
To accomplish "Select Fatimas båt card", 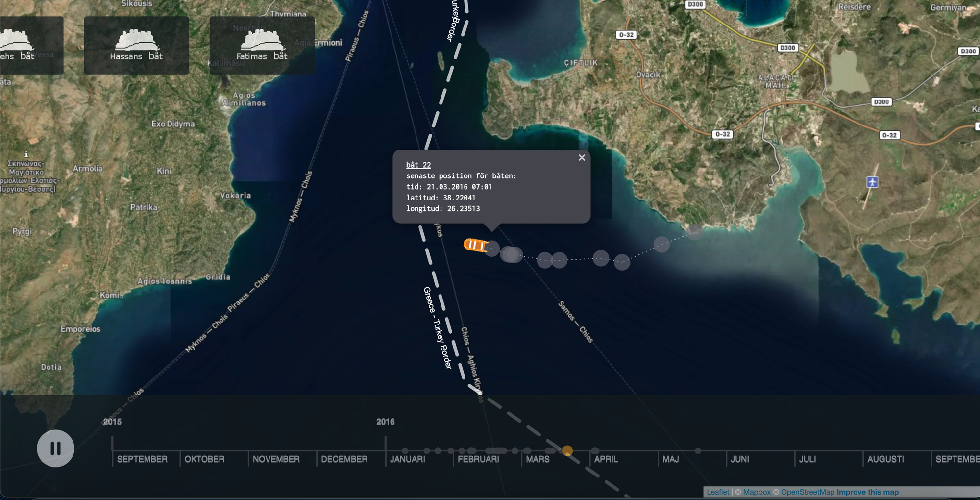I will pos(262,45).
